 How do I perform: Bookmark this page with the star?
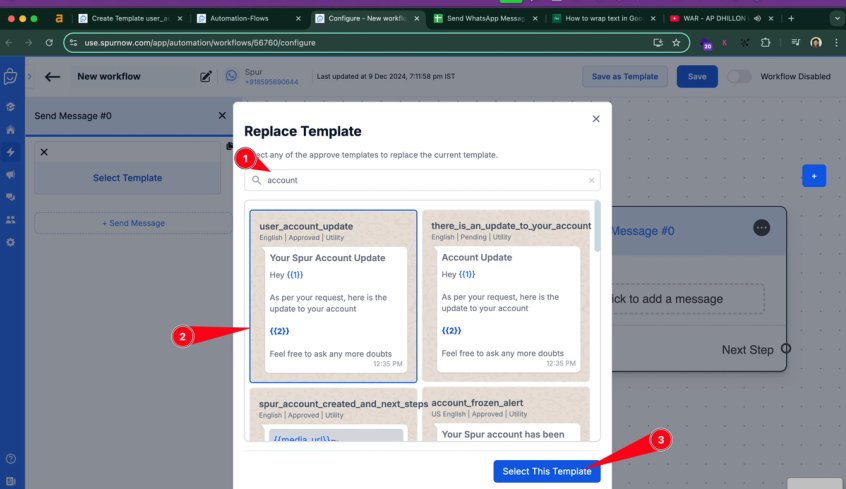point(676,43)
